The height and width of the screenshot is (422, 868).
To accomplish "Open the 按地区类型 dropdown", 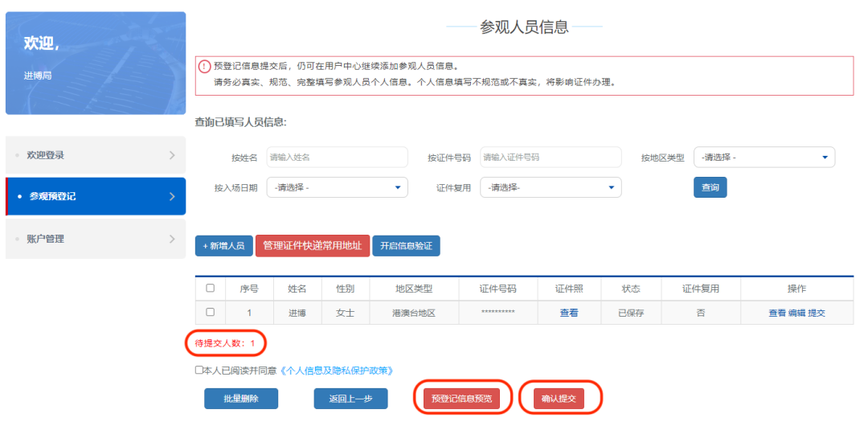I will click(764, 158).
